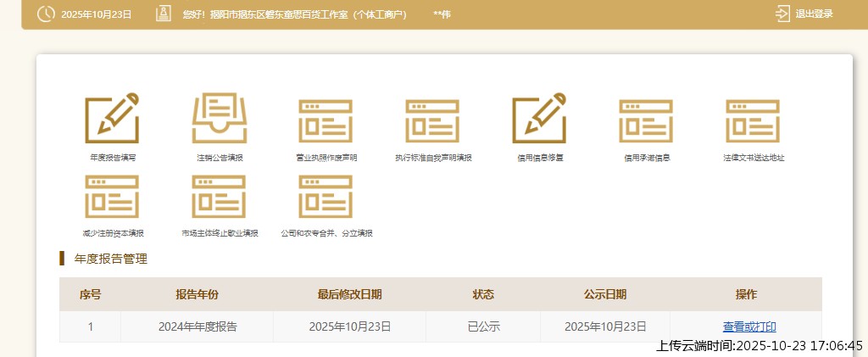
Task: Open the 营业执照作废声明 icon
Action: 325,120
